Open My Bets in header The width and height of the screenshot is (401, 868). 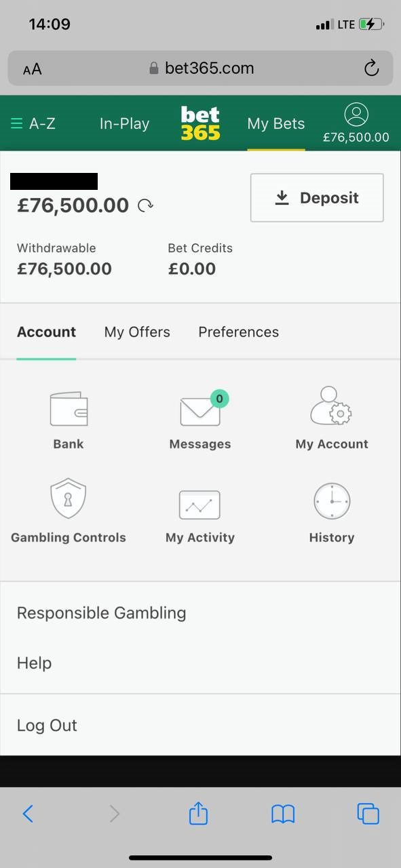(276, 123)
